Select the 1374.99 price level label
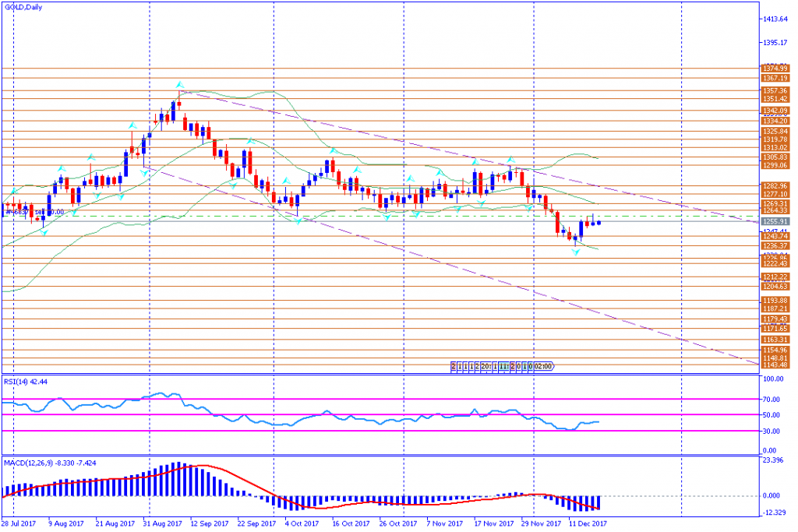This screenshot has width=798, height=532. pos(775,69)
